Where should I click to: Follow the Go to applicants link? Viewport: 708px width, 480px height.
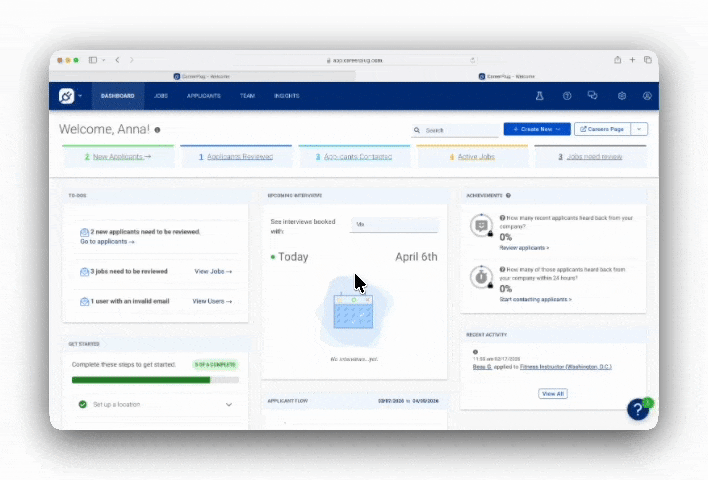(106, 242)
